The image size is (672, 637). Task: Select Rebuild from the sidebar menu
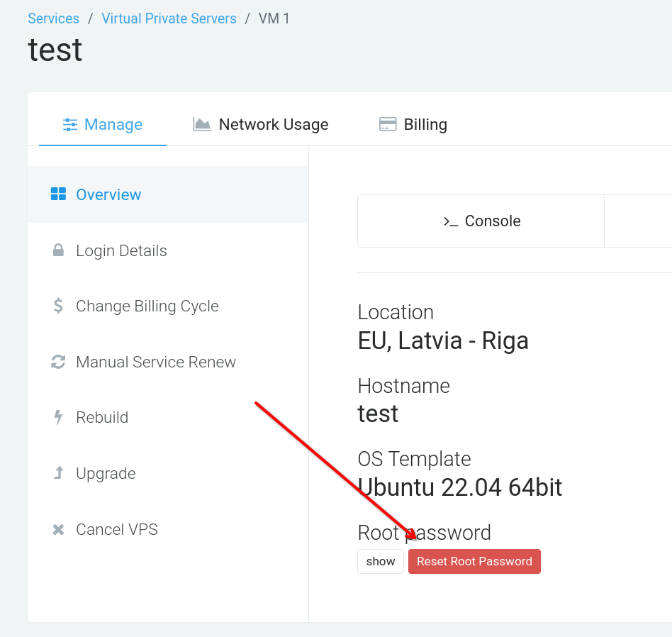[x=101, y=417]
